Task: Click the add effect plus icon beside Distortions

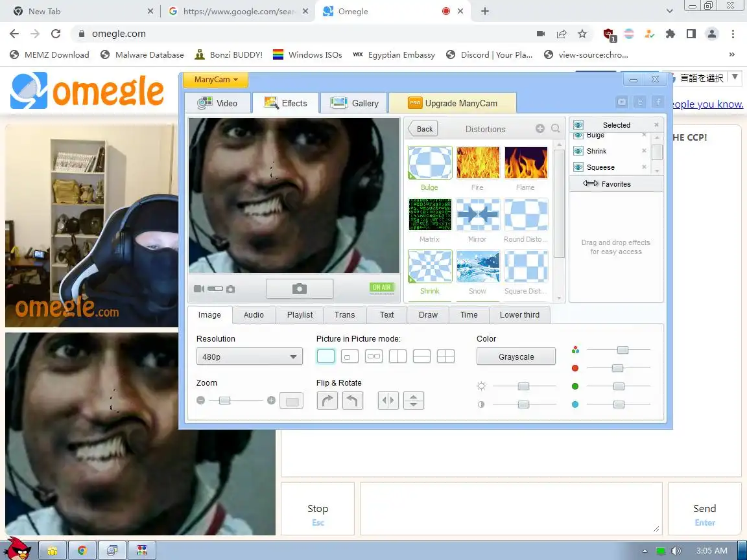Action: click(539, 128)
